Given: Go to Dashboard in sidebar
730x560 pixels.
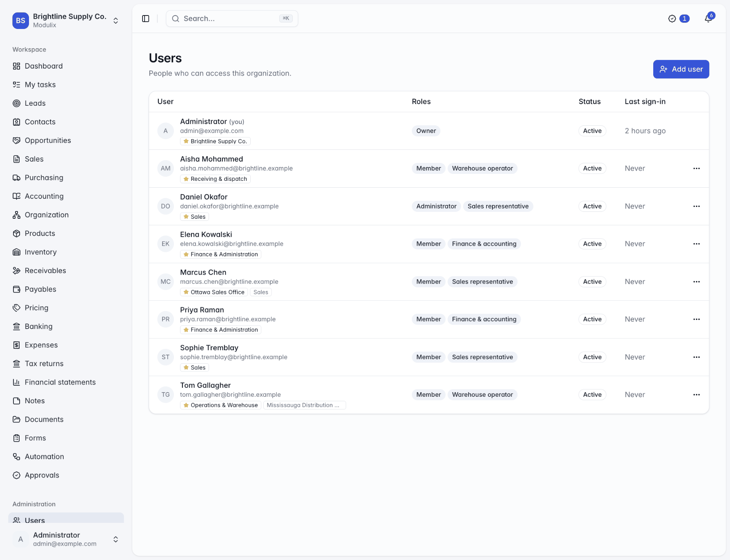Looking at the screenshot, I should [66, 66].
